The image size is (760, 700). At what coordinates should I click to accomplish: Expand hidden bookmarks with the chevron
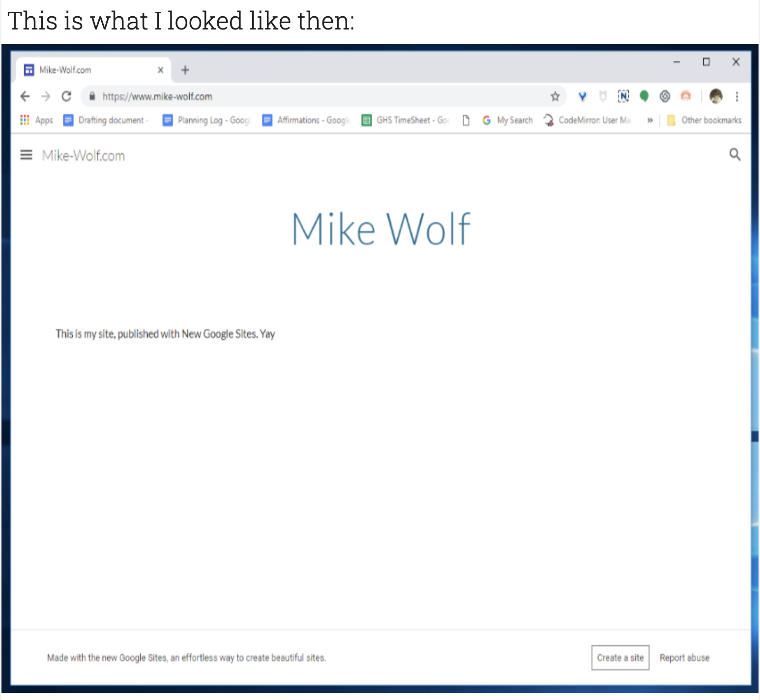pyautogui.click(x=650, y=120)
